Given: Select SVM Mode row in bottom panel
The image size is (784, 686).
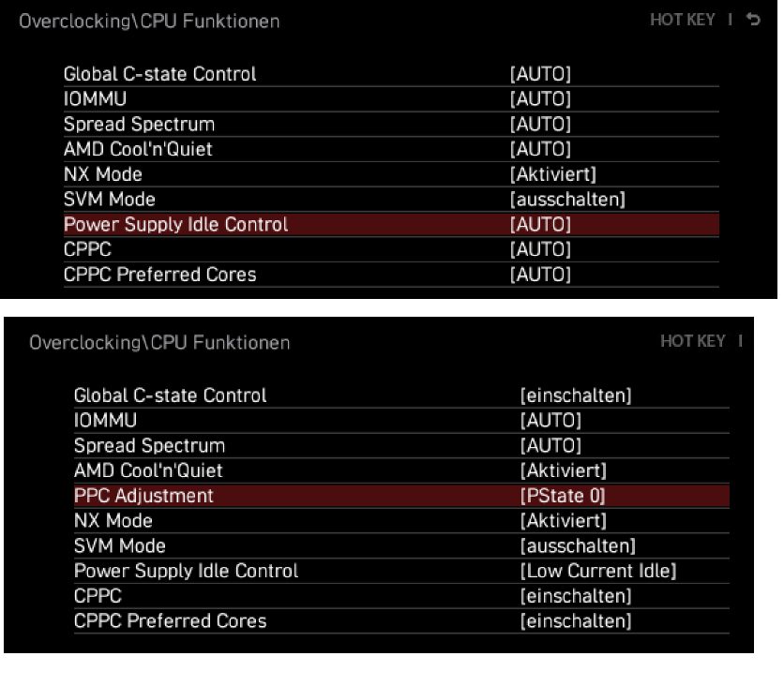Looking at the screenshot, I should [401, 545].
